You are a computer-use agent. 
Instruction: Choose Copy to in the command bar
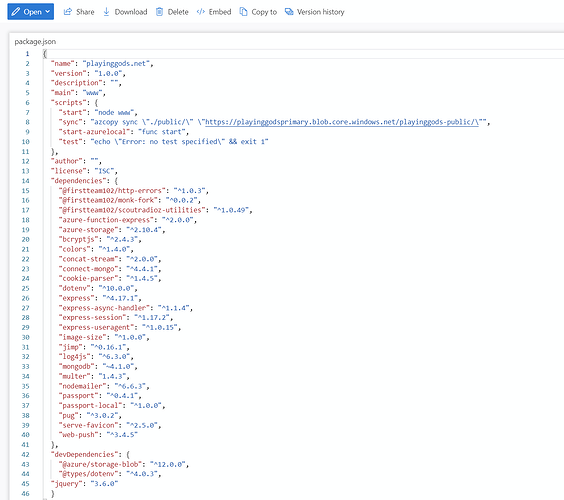tap(264, 12)
